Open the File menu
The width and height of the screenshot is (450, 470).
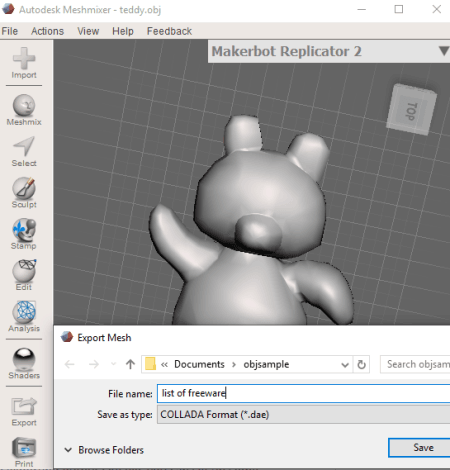point(10,31)
